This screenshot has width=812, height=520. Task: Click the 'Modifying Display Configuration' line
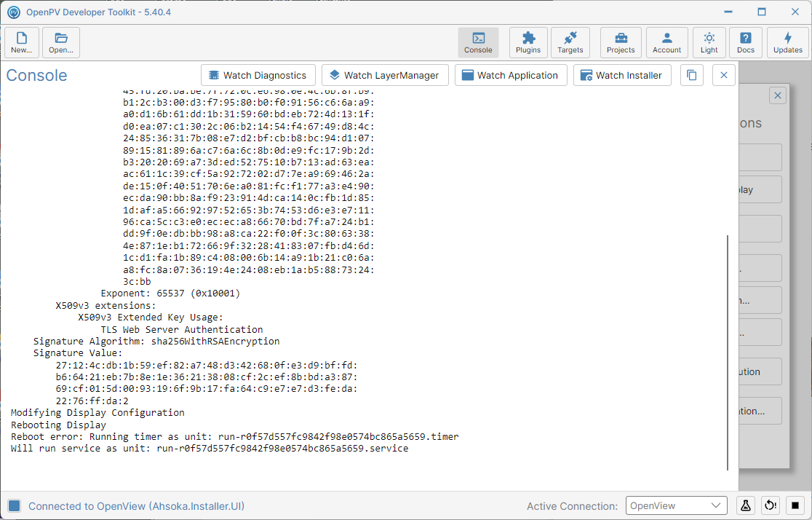click(97, 413)
